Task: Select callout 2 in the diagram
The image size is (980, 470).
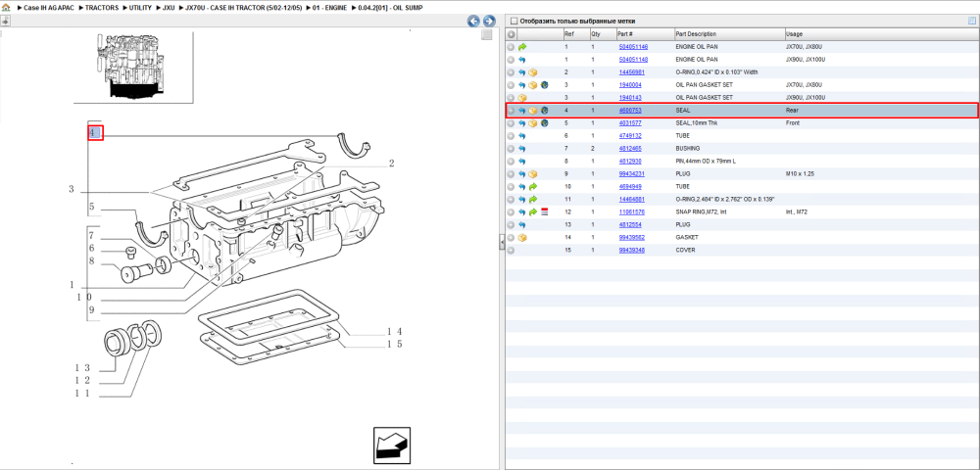Action: click(x=392, y=164)
